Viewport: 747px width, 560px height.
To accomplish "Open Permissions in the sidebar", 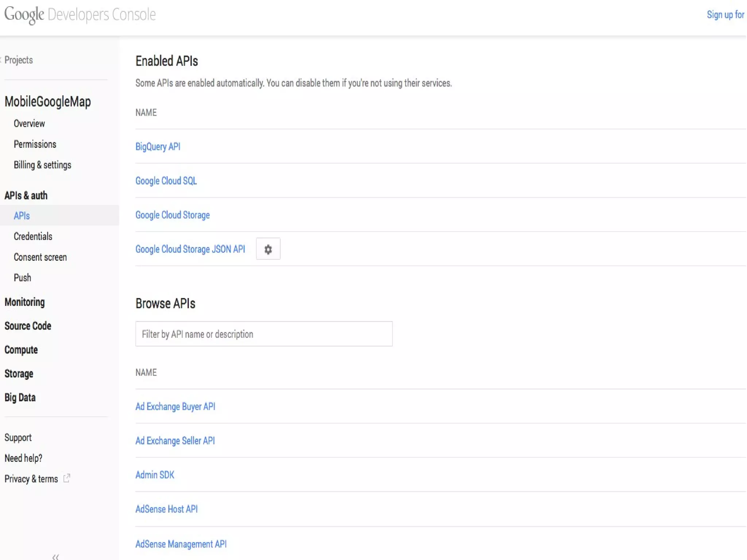I will pos(35,144).
